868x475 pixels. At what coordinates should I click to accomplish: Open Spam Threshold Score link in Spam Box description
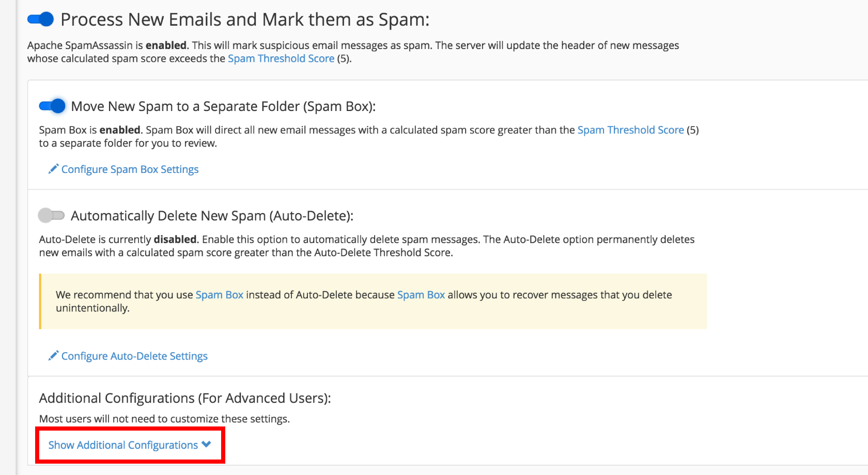(x=630, y=130)
